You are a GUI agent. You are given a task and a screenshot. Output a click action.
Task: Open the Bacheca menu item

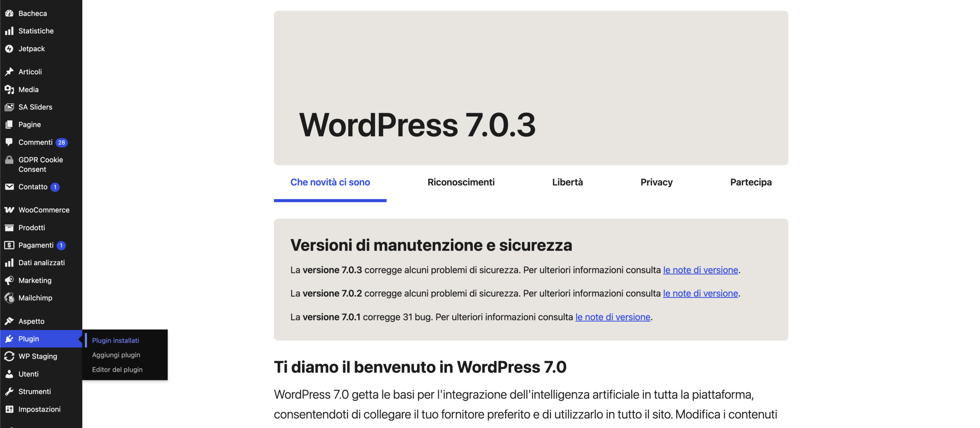click(33, 13)
